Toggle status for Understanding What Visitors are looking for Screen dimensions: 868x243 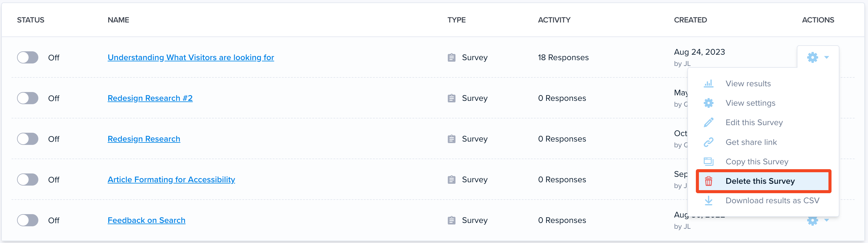pos(28,57)
